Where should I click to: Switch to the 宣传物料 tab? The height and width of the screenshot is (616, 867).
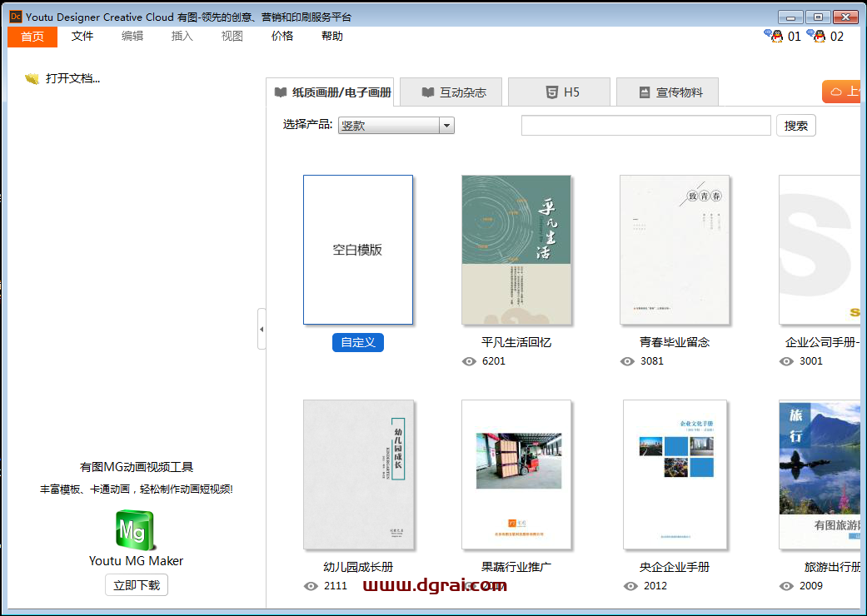[668, 92]
